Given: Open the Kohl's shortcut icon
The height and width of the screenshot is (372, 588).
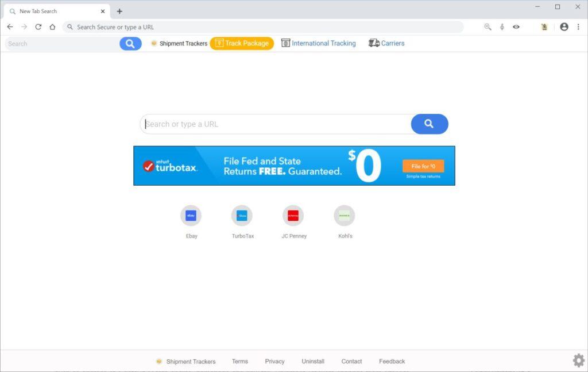Looking at the screenshot, I should coord(345,216).
